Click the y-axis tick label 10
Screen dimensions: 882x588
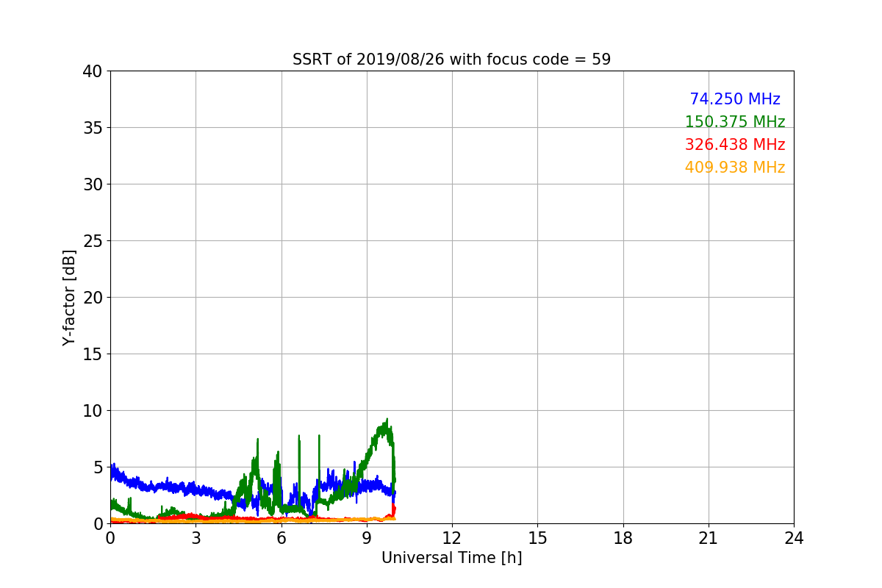tap(93, 411)
